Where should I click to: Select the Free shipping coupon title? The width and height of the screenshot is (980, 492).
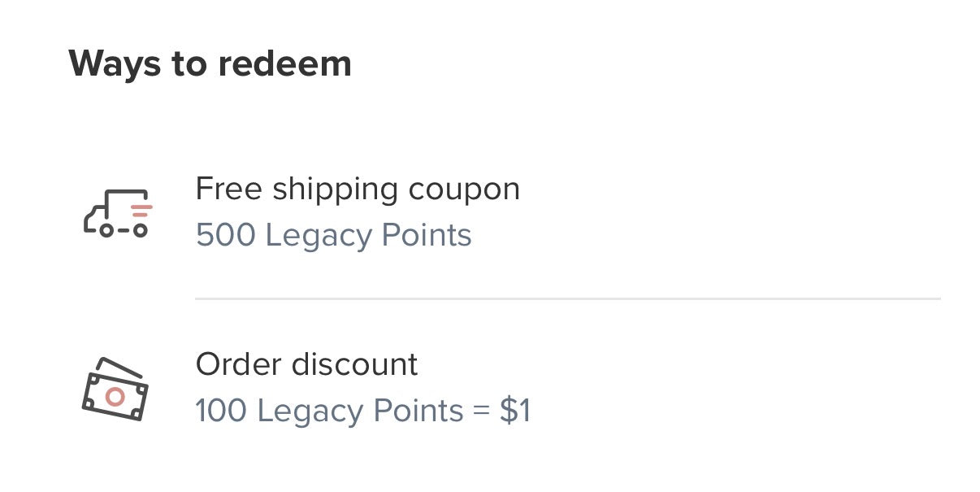358,189
